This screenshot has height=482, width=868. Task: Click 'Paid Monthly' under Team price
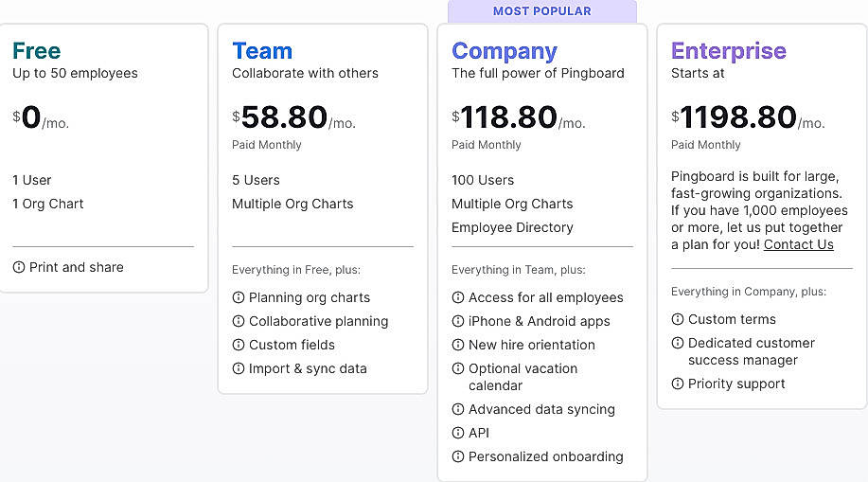tap(266, 145)
